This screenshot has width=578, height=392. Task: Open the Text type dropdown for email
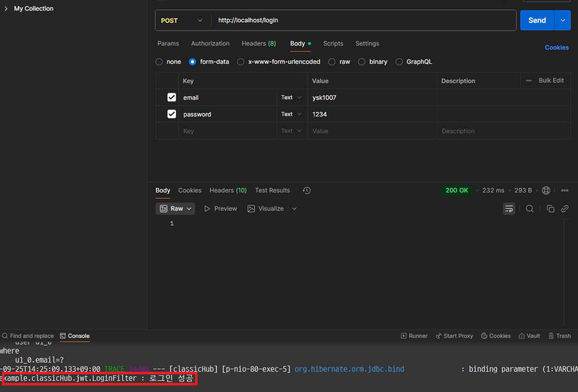pyautogui.click(x=292, y=97)
